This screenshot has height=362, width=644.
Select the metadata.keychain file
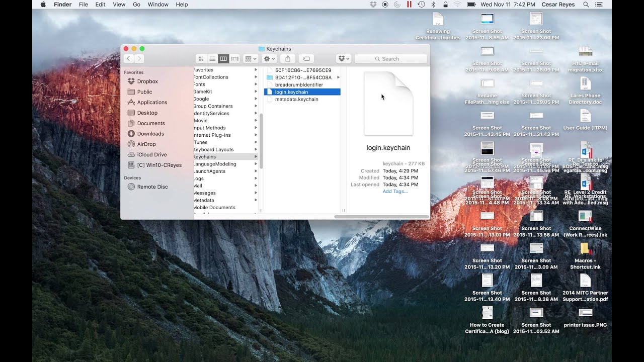tap(302, 100)
